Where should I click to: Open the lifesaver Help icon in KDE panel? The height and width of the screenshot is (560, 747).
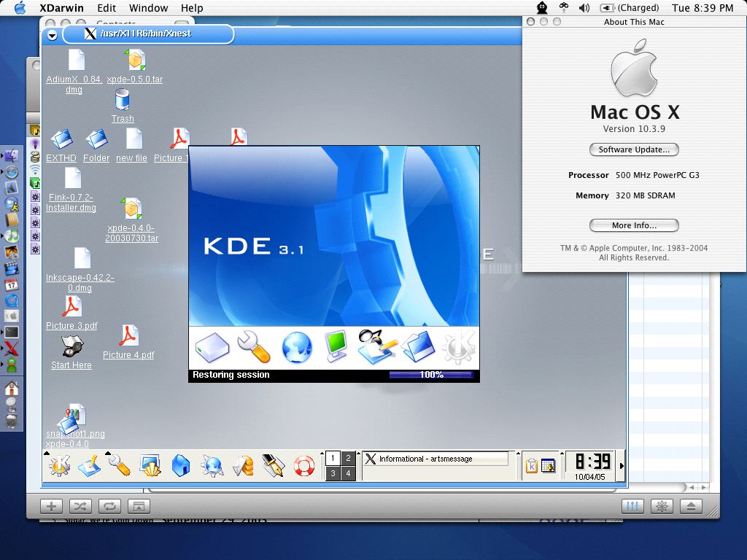304,465
